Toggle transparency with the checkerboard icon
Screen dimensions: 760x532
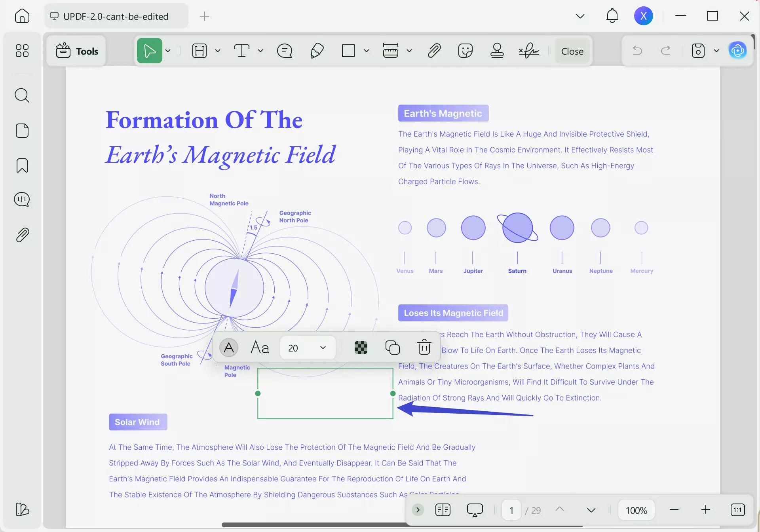click(x=361, y=347)
